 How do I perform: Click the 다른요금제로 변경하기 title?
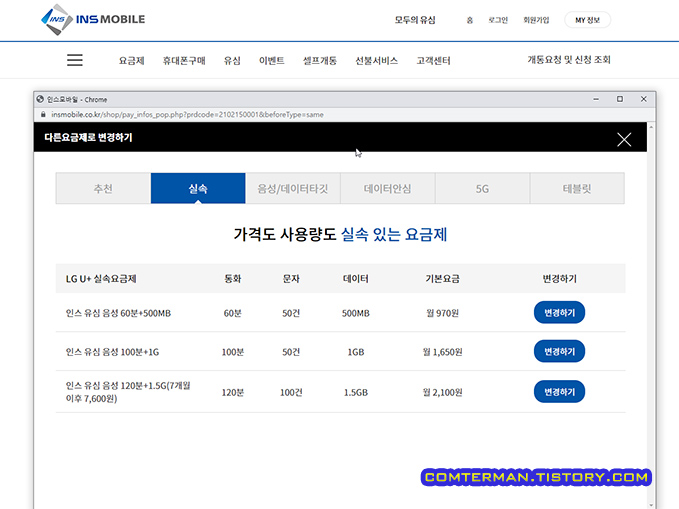[88, 137]
